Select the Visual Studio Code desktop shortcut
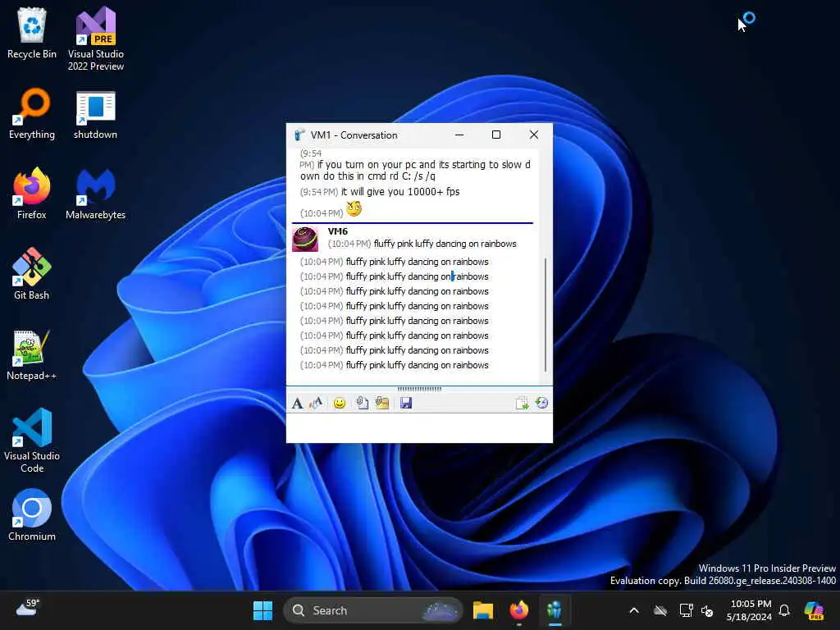This screenshot has height=630, width=840. (x=32, y=441)
